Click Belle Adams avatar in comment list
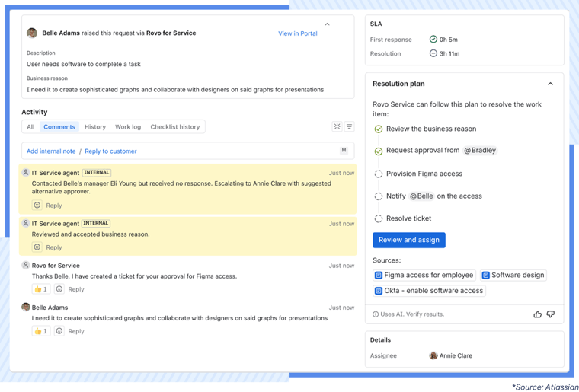579x392 pixels. [x=25, y=307]
